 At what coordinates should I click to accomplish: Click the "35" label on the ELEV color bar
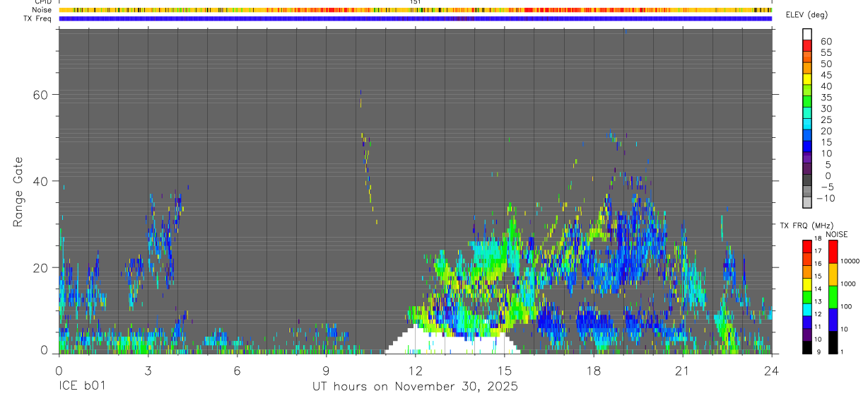825,98
